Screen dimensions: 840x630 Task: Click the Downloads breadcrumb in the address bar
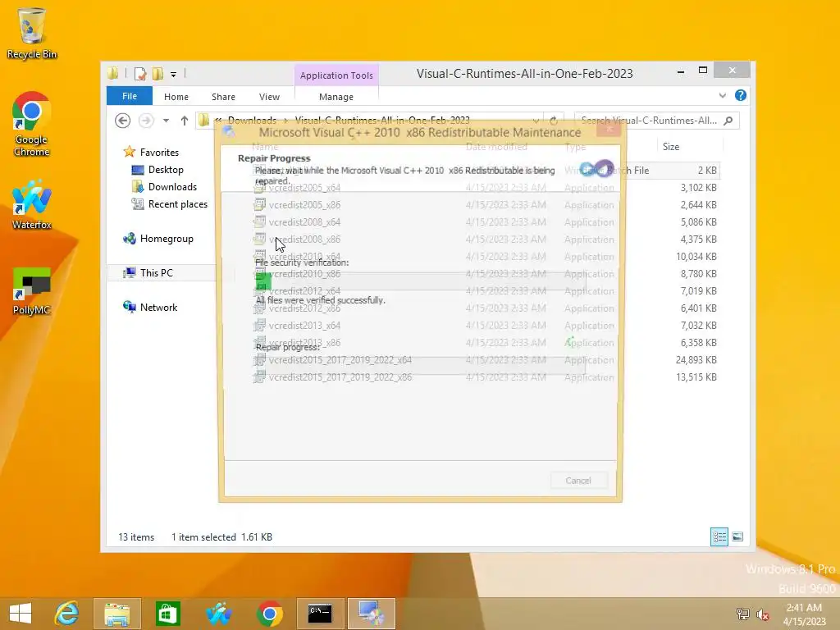pos(252,120)
